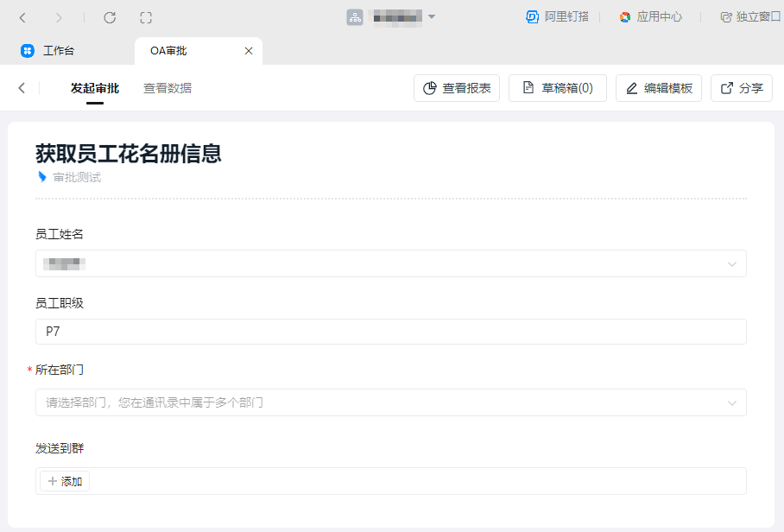Open 阿里钉搭 from the top bar
The width and height of the screenshot is (784, 532).
click(557, 16)
